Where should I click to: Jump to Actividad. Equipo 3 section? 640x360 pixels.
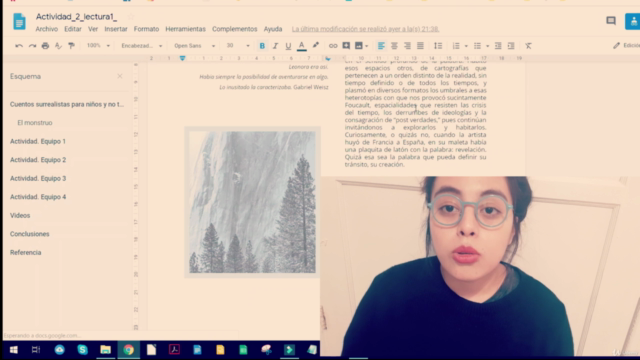pos(38,178)
